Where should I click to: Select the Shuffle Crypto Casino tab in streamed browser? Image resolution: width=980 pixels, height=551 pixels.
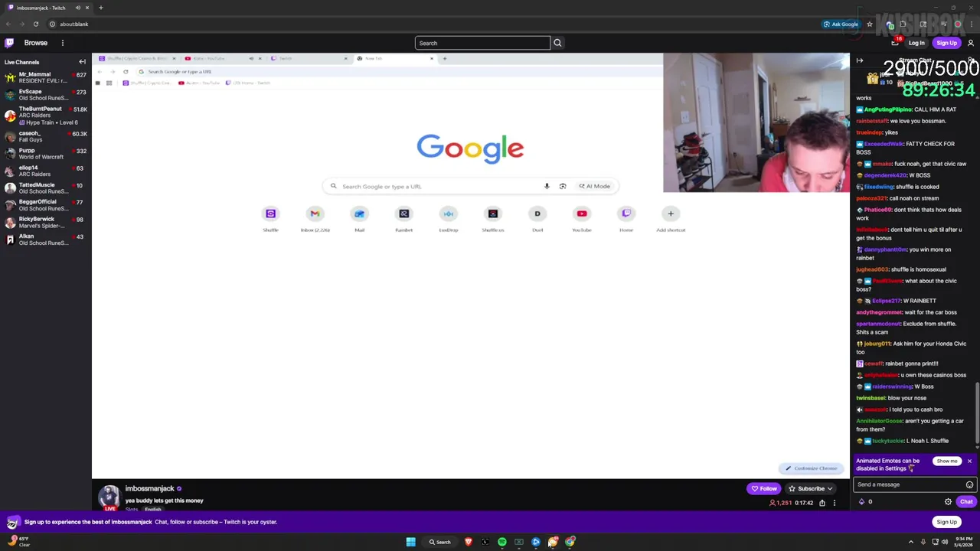[136, 58]
